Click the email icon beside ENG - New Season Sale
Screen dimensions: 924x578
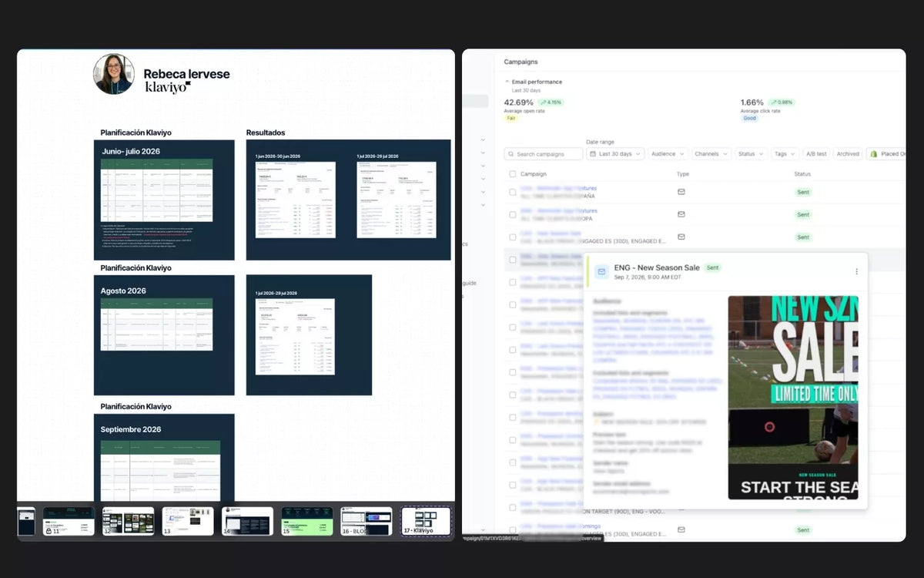601,271
